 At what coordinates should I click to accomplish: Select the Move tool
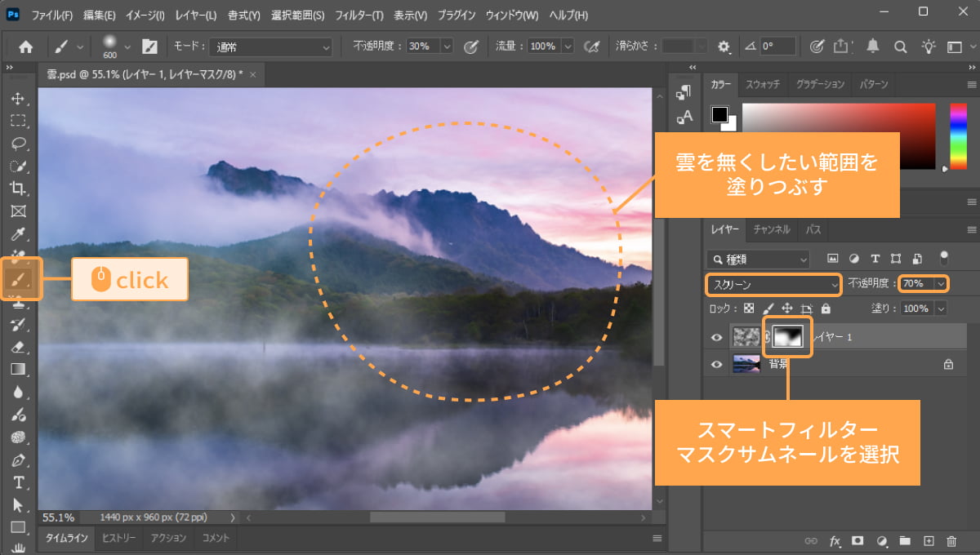18,100
